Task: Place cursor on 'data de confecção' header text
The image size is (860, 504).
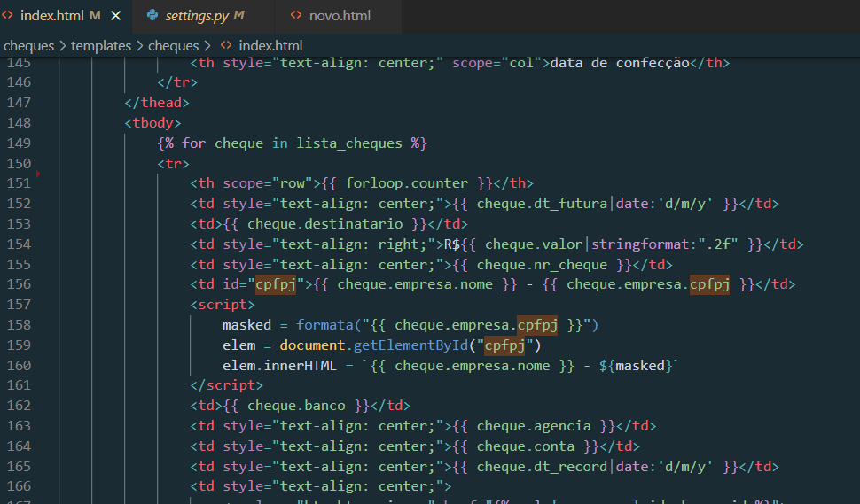Action: click(619, 63)
